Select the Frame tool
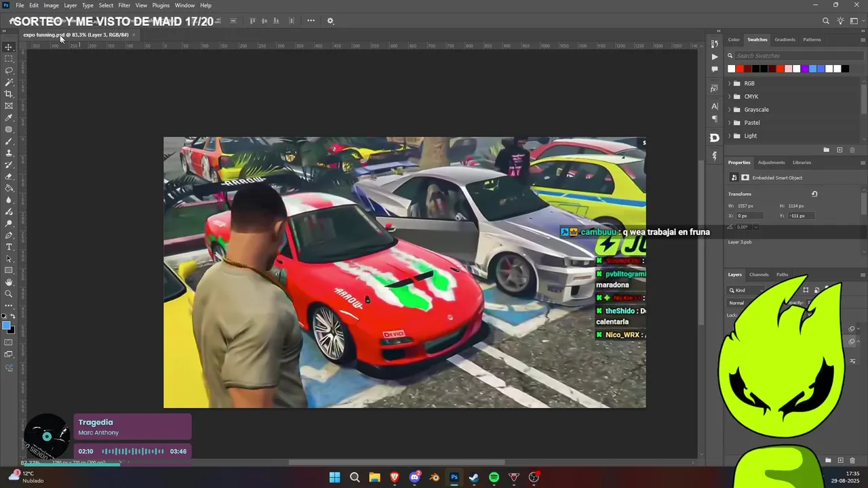The image size is (868, 488). pyautogui.click(x=9, y=106)
